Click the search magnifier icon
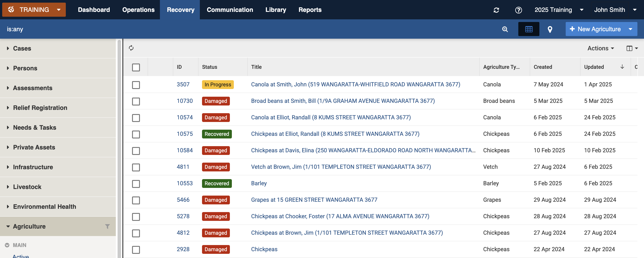The height and width of the screenshot is (258, 644). [x=505, y=29]
